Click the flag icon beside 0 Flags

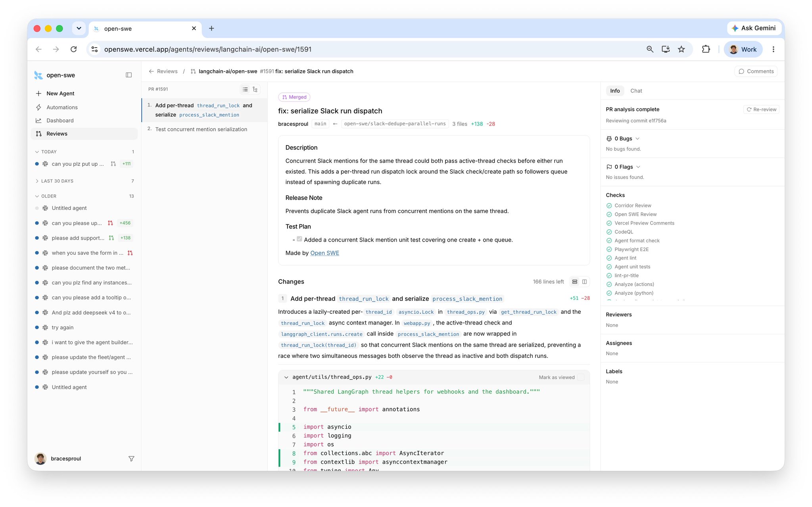click(x=609, y=167)
